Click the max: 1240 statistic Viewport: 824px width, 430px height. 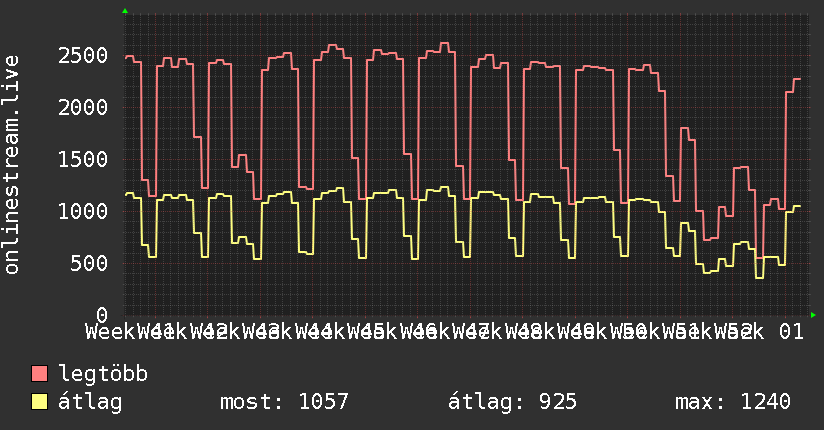tap(733, 402)
